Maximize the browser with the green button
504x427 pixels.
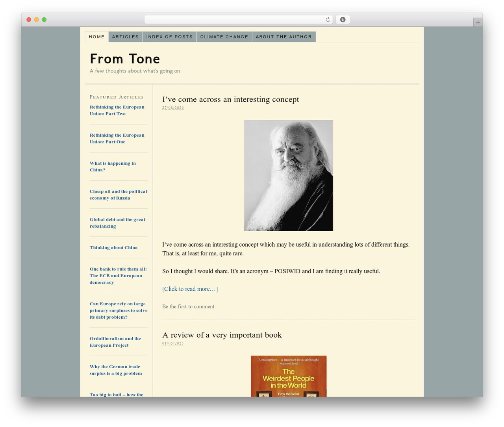pyautogui.click(x=44, y=20)
